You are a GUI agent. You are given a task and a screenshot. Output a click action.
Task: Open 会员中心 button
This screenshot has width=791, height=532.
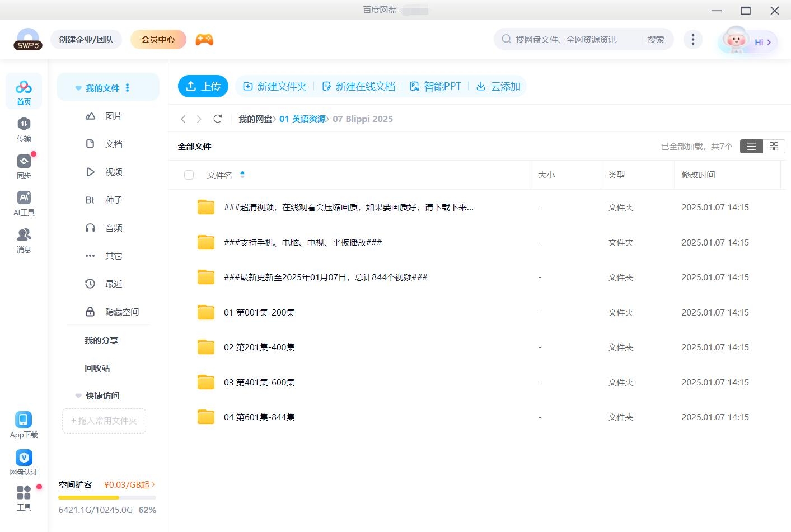pyautogui.click(x=158, y=39)
